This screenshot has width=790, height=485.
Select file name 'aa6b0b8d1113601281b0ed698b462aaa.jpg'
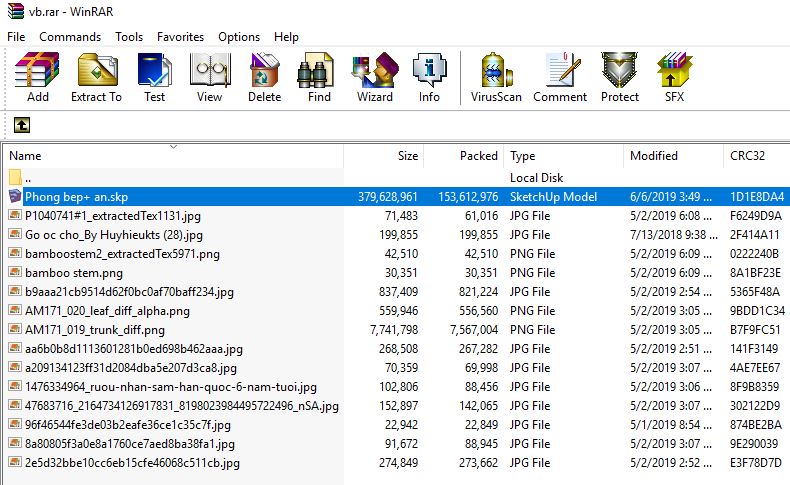pos(134,349)
